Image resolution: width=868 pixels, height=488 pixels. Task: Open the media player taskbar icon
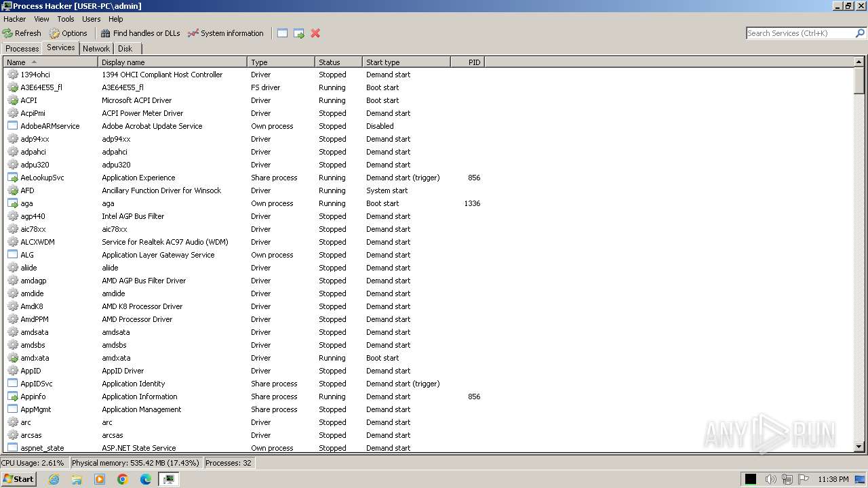100,479
